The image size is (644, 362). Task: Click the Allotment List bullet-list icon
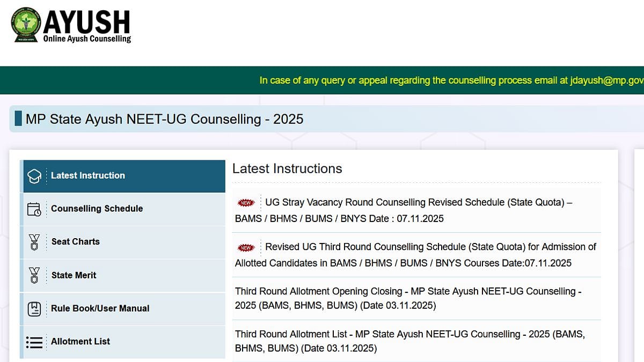coord(34,342)
